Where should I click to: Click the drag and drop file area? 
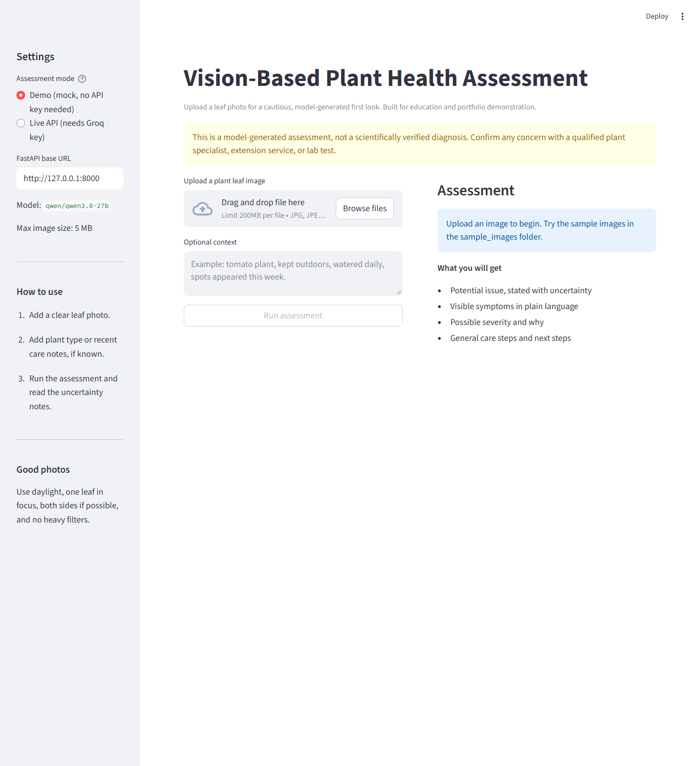(x=293, y=208)
